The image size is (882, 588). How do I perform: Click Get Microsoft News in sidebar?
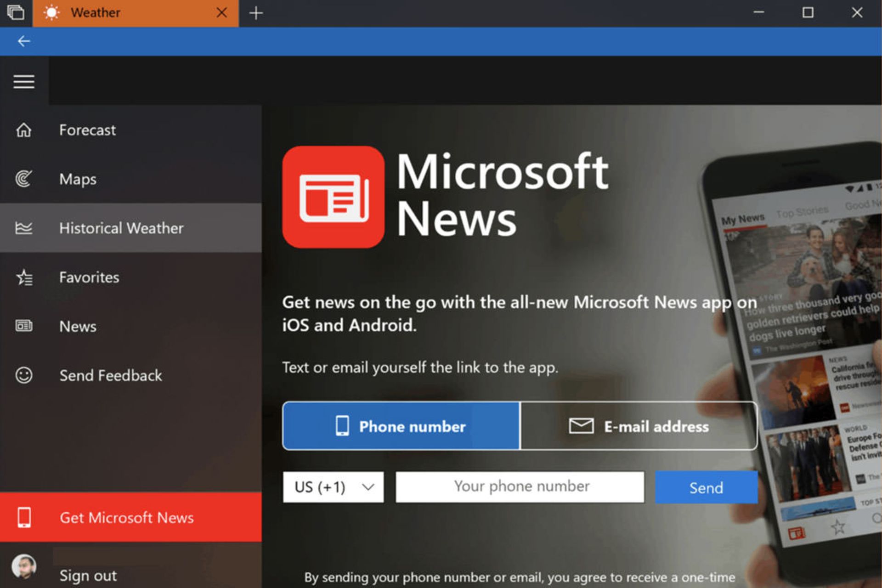click(x=131, y=518)
